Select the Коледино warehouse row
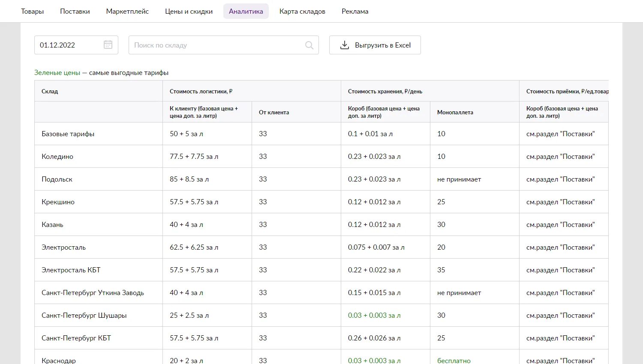 (x=57, y=157)
